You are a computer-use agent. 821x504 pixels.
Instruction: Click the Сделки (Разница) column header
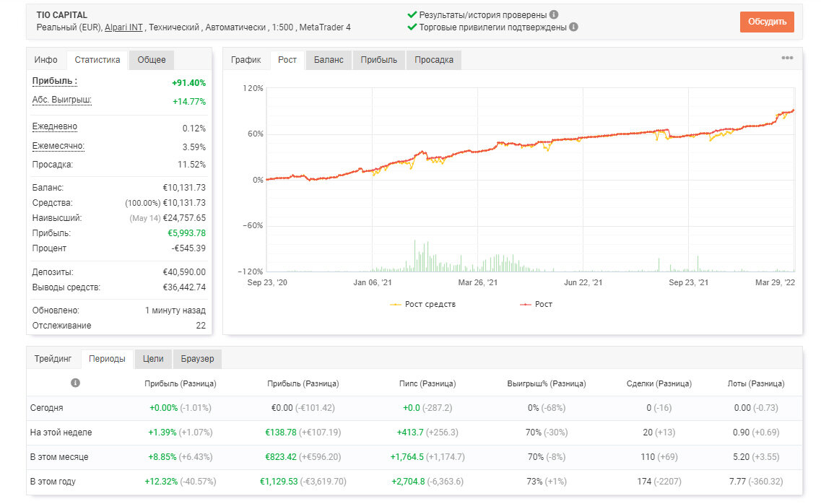pyautogui.click(x=659, y=383)
